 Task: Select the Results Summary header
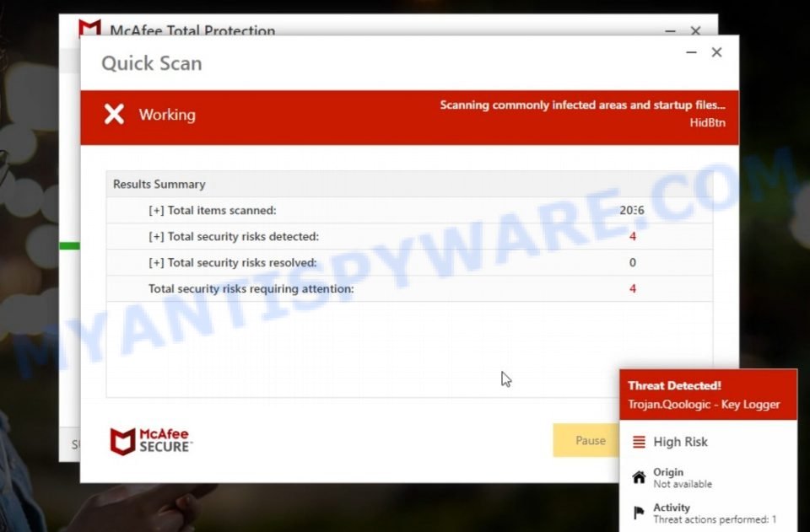(159, 184)
